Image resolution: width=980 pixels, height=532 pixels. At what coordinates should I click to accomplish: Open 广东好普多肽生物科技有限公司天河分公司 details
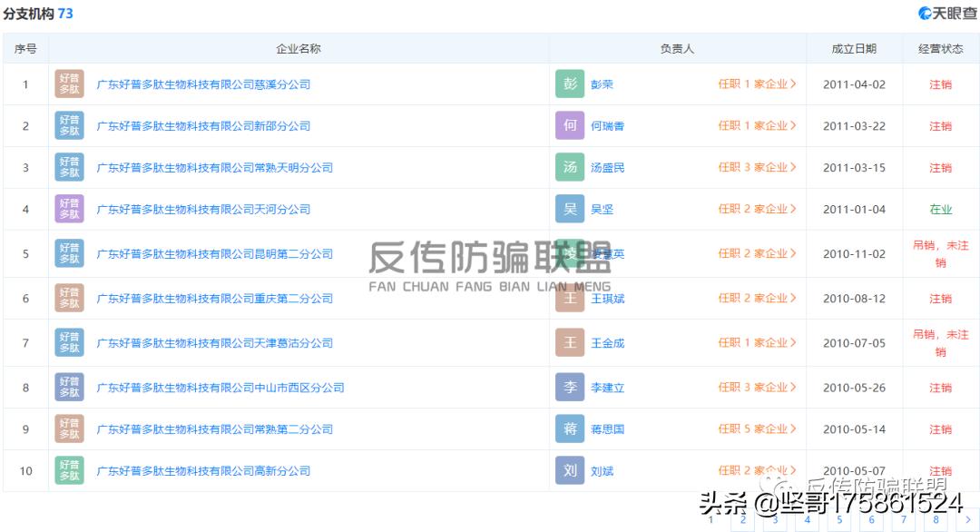(201, 208)
